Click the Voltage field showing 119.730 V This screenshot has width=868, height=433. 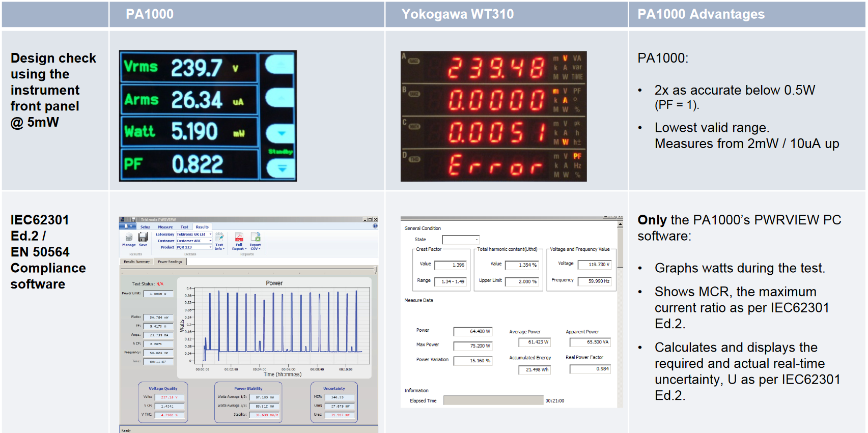click(x=595, y=265)
